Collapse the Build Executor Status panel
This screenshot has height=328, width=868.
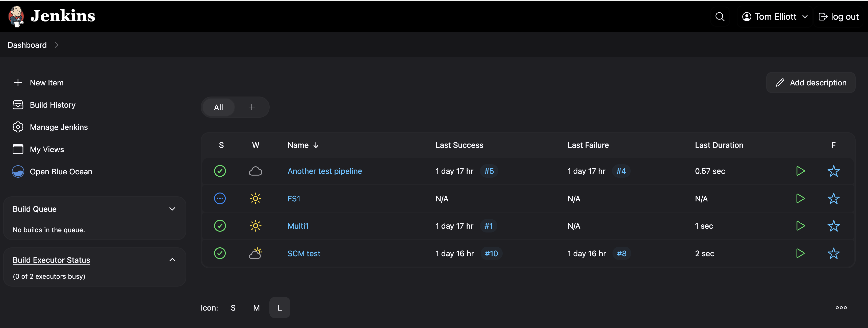(172, 260)
